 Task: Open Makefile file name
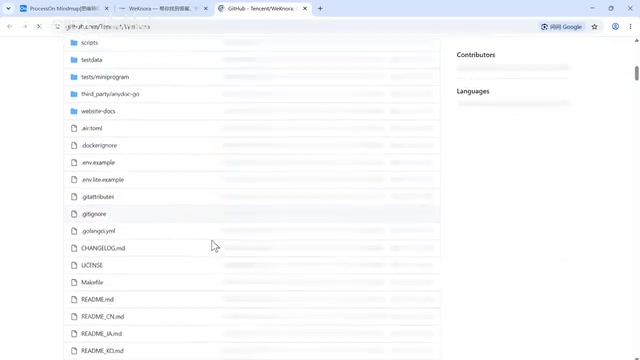click(x=92, y=282)
